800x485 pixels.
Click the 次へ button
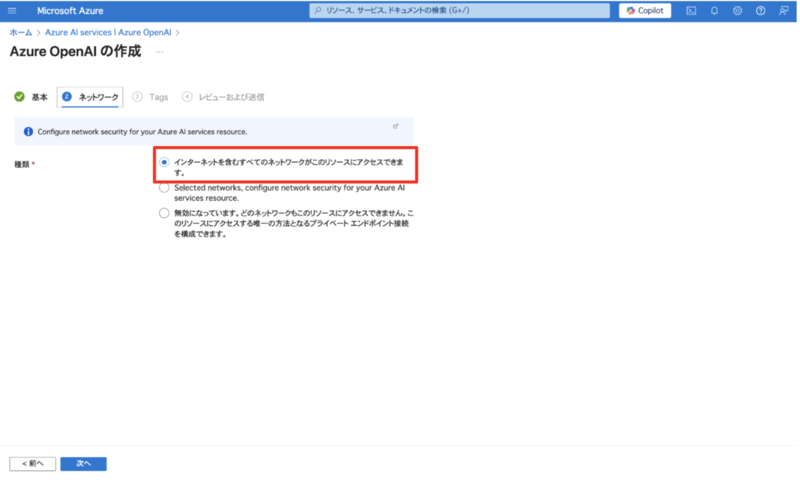click(84, 464)
